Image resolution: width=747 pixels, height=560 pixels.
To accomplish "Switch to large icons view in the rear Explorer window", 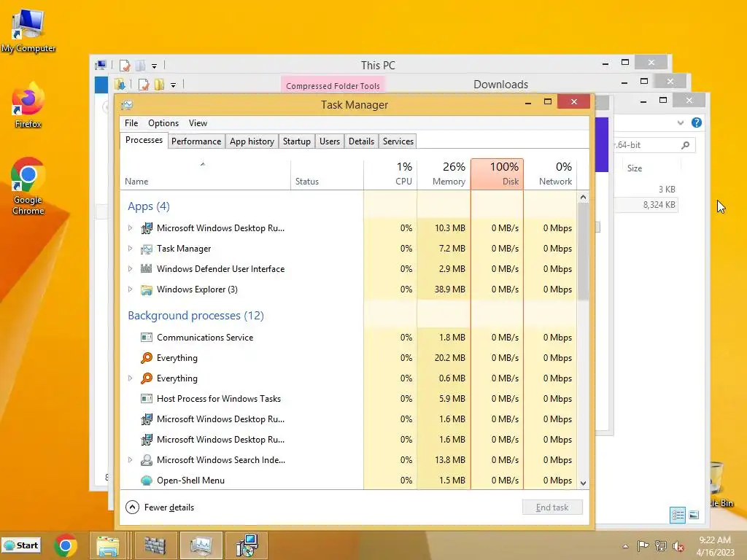I will [694, 515].
